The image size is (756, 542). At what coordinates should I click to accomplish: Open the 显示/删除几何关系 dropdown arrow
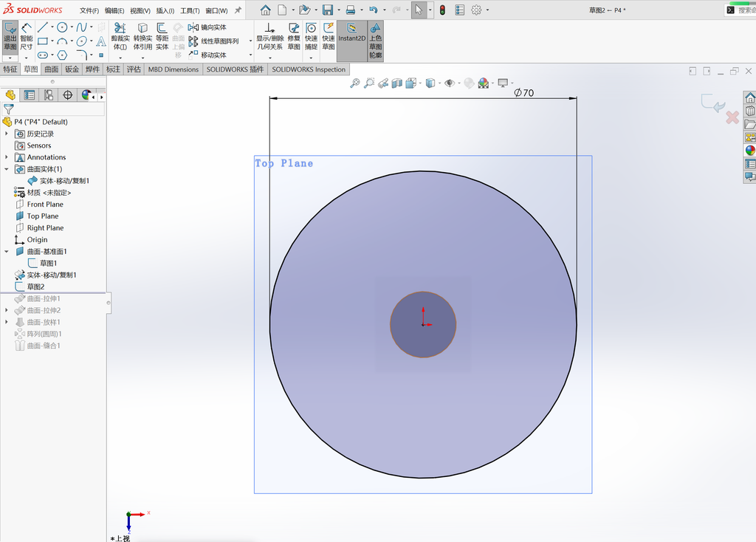click(x=269, y=58)
